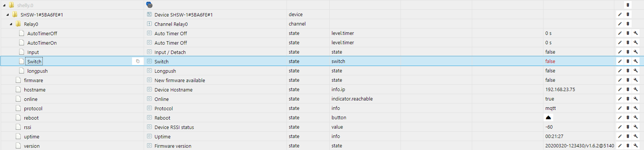Open the wrench settings for the rssi state
Screen dimensions: 644x150
click(636, 127)
